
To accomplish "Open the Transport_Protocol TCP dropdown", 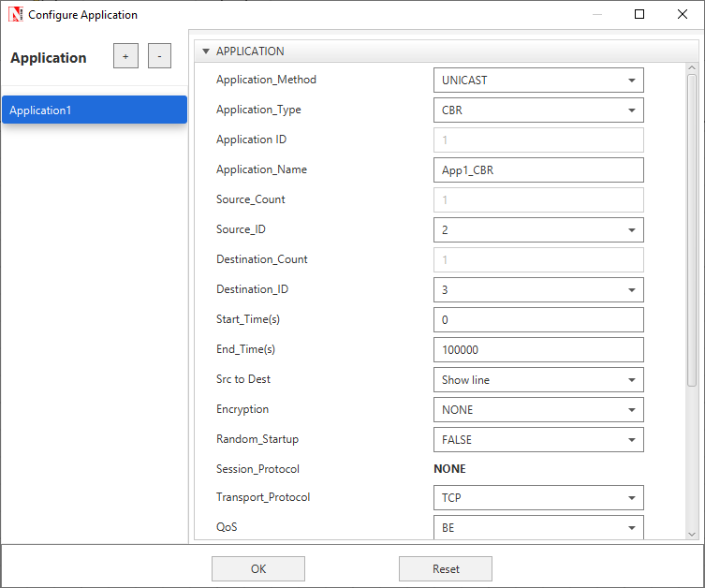I will 538,497.
